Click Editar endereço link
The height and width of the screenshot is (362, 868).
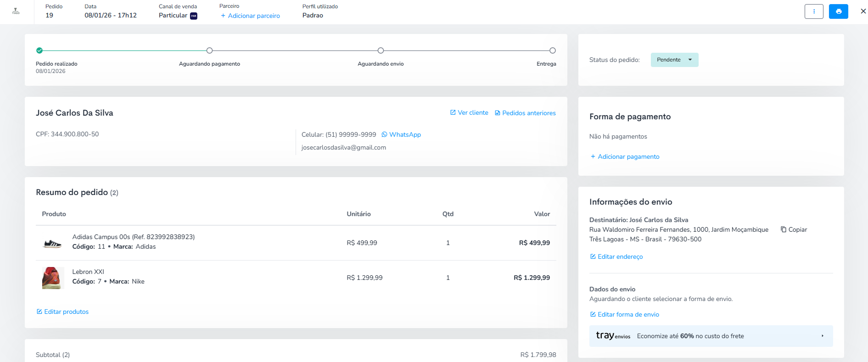tap(616, 256)
